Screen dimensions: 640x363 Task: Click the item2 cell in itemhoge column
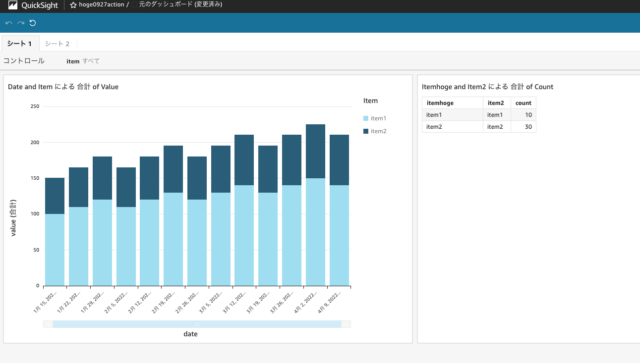point(453,127)
